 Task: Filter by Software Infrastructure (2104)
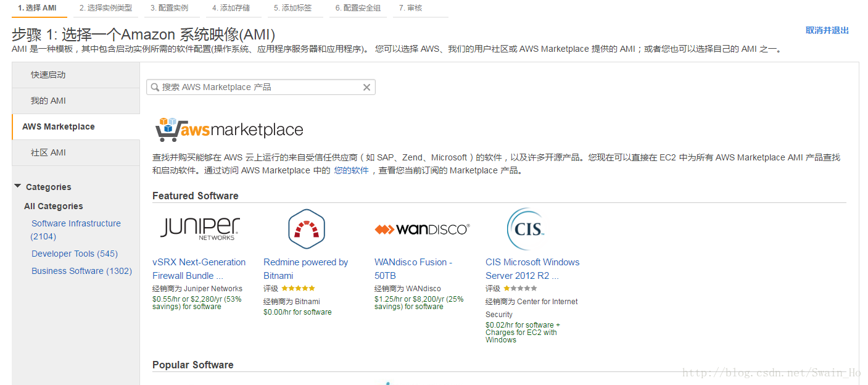(75, 230)
